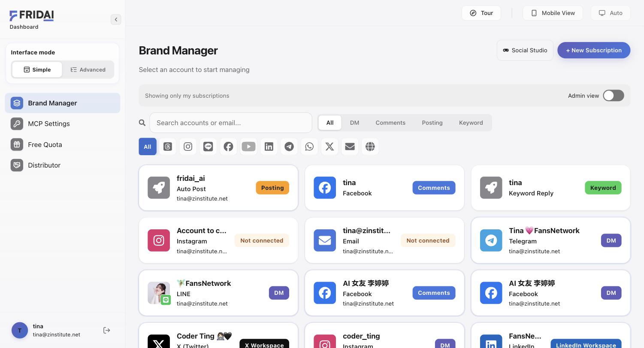This screenshot has height=348, width=644.
Task: Open MCP Settings in sidebar
Action: (x=63, y=124)
